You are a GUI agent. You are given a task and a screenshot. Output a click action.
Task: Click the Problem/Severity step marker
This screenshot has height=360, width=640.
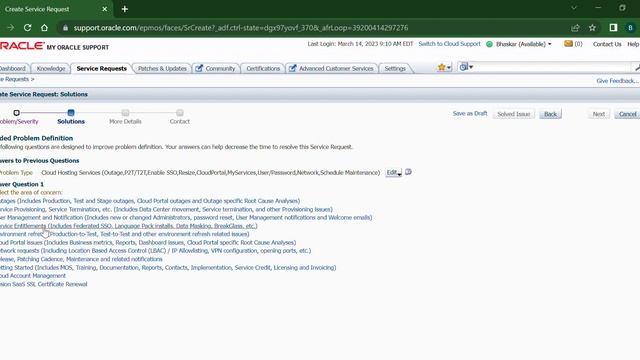coord(16,113)
